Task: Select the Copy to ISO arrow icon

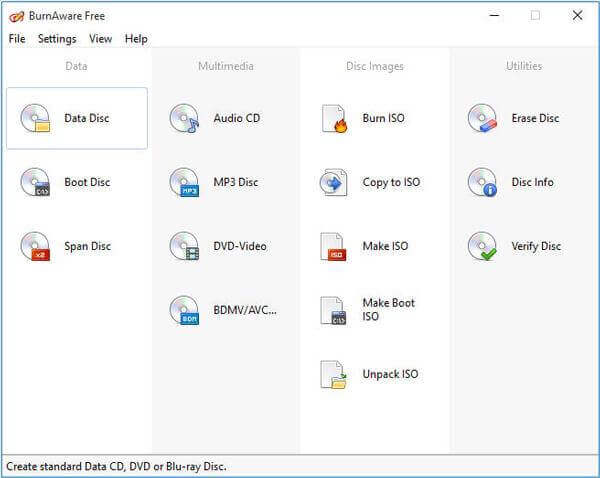Action: coord(334,182)
